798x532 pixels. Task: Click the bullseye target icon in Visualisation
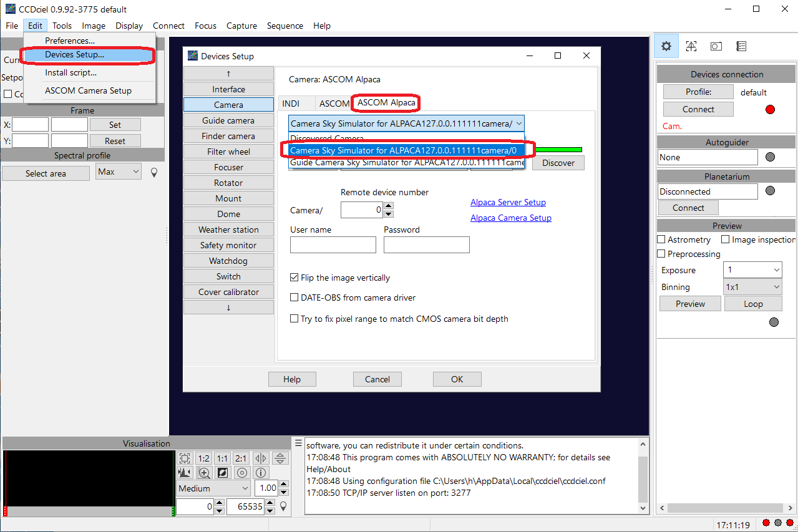(x=242, y=473)
